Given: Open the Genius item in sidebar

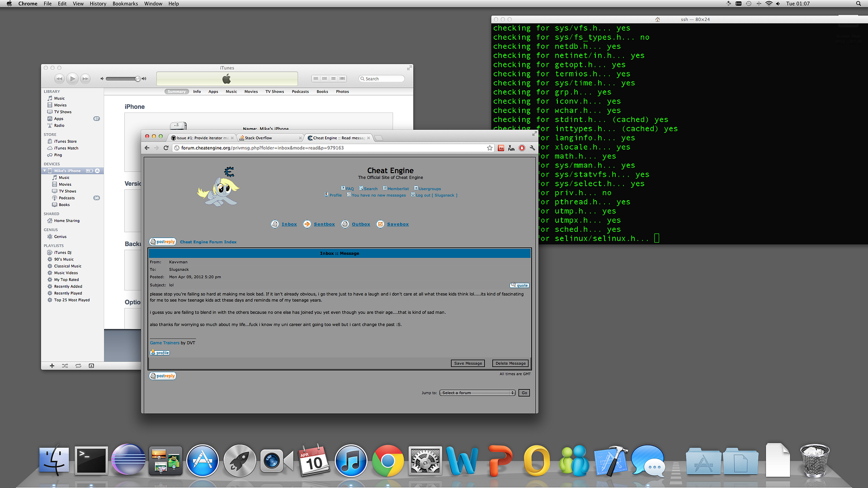Looking at the screenshot, I should tap(60, 237).
